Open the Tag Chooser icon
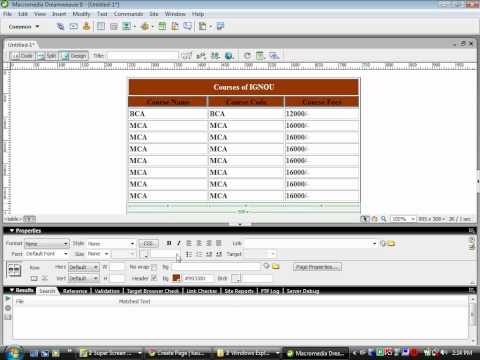Image resolution: width=480 pixels, height=360 pixels. (220, 27)
